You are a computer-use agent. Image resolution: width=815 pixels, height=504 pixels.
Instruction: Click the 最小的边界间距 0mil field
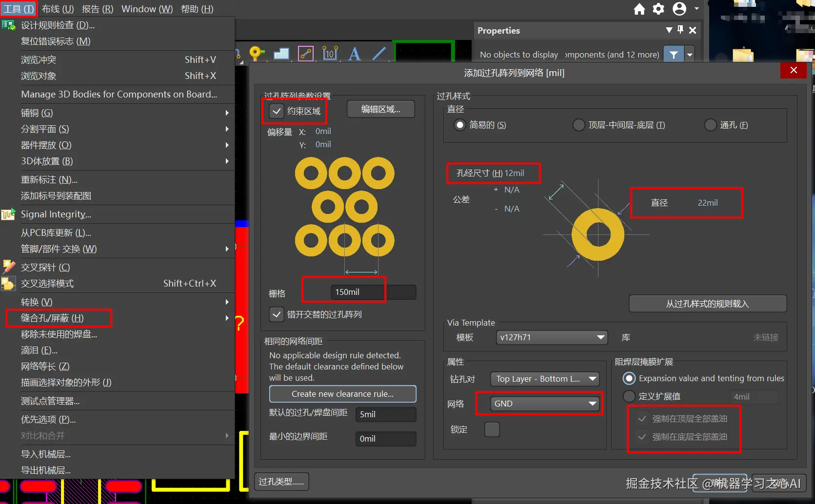click(386, 439)
